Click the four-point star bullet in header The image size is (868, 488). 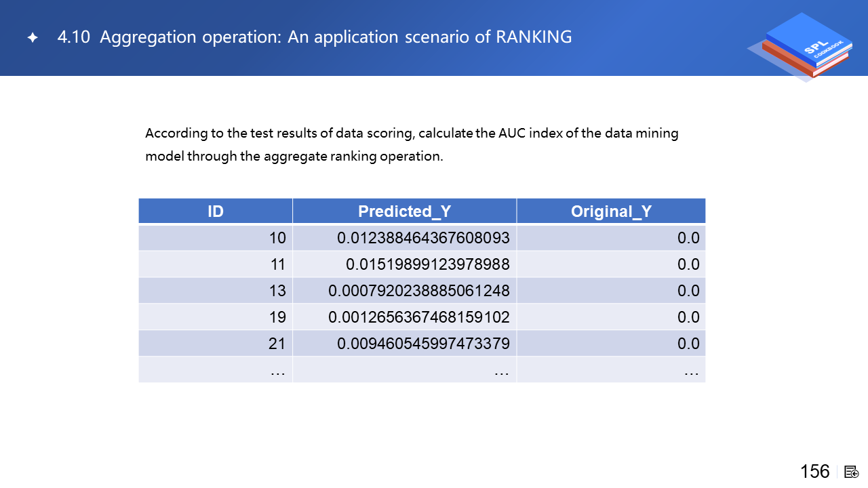pos(32,38)
